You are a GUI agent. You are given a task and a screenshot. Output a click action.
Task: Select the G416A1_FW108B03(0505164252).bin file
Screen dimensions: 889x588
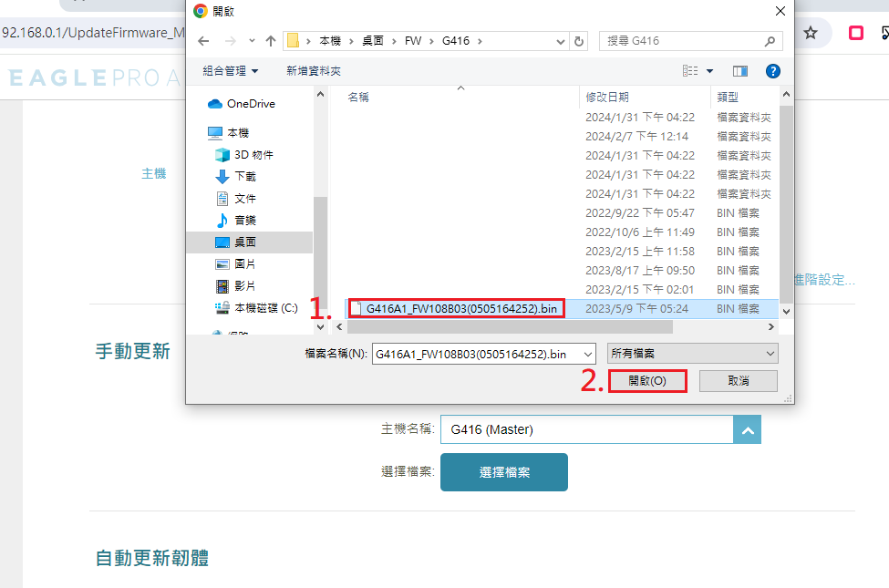(460, 308)
